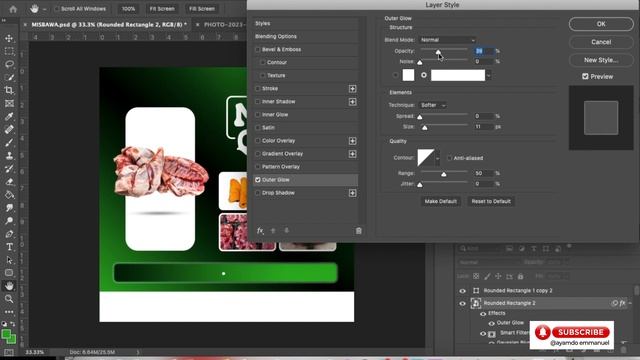Viewport: 640px width, 360px height.
Task: Select the Zoom tool
Action: [9, 299]
